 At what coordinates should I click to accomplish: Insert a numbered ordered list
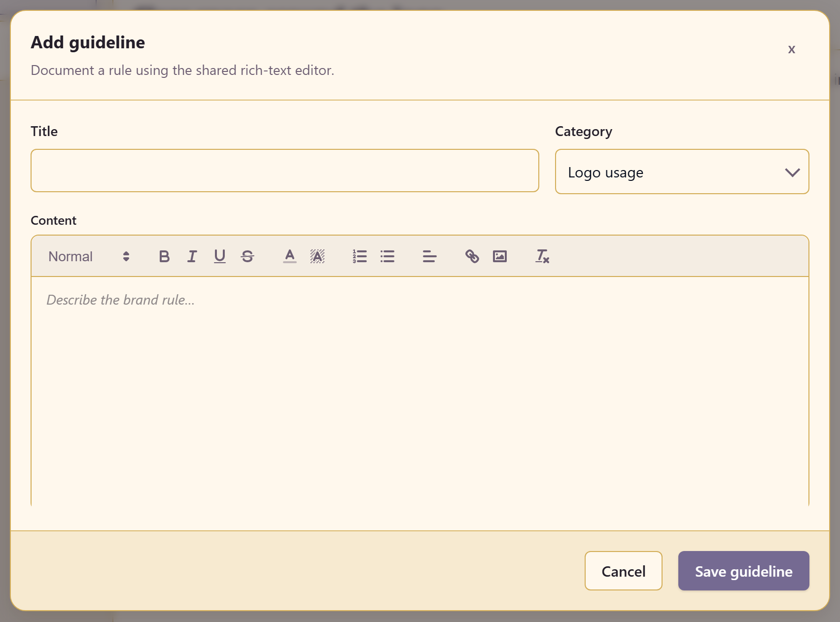(x=360, y=256)
